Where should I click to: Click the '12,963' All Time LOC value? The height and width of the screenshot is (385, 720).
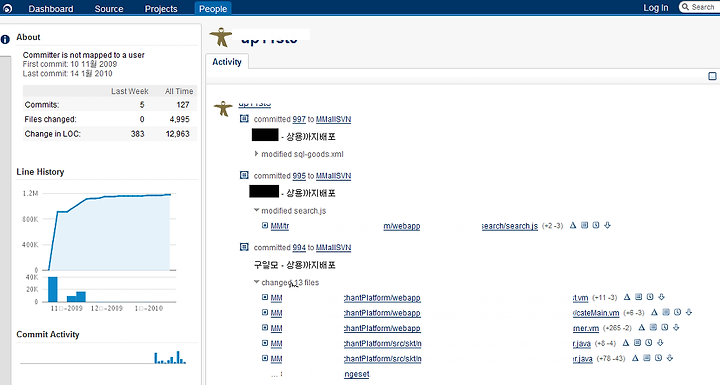[177, 134]
